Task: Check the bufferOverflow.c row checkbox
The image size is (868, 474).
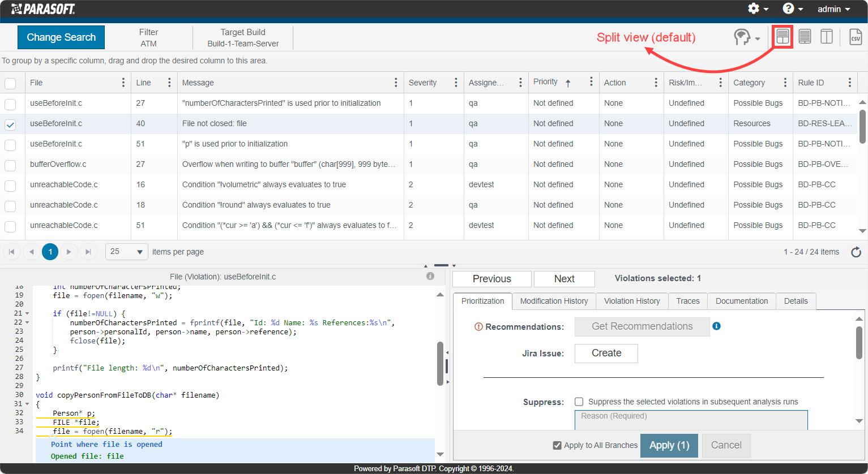Action: tap(10, 165)
